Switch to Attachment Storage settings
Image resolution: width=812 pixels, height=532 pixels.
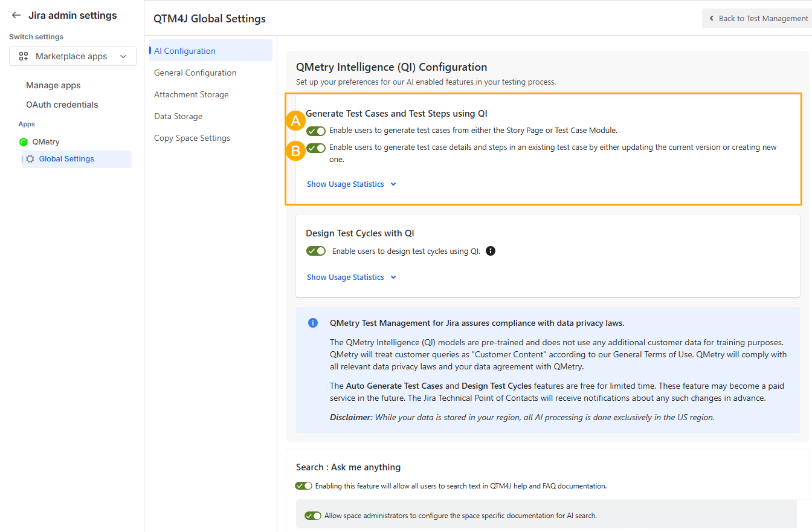[x=192, y=94]
